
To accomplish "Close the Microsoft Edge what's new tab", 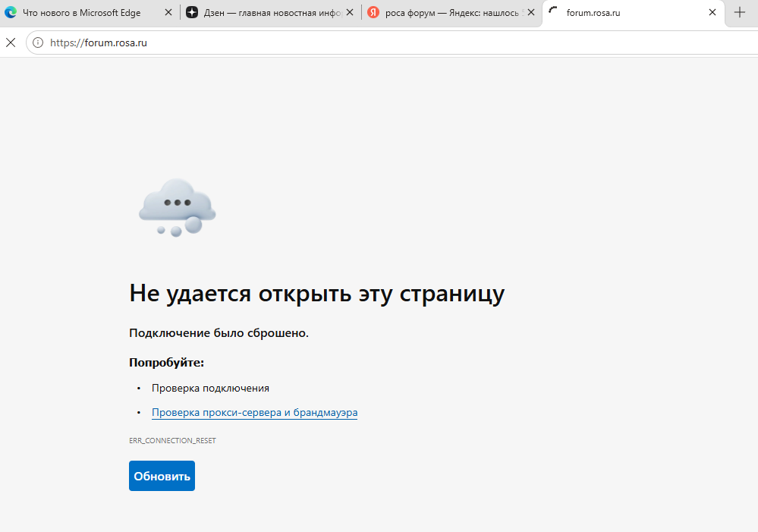I will tap(168, 13).
